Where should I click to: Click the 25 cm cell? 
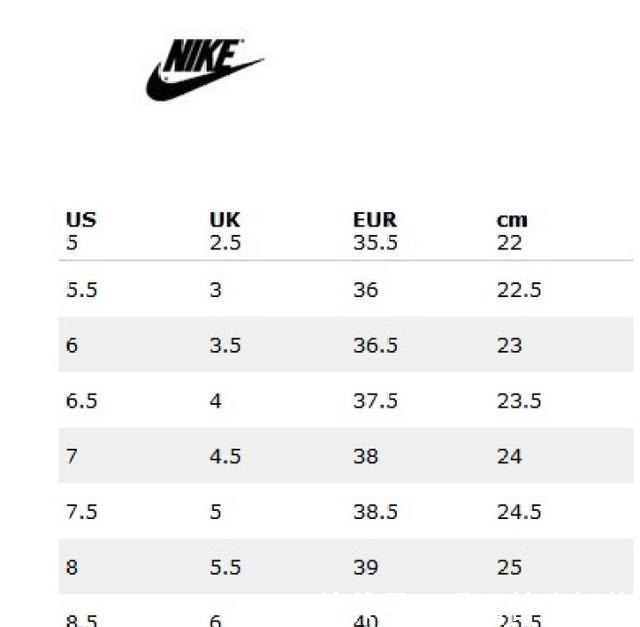pyautogui.click(x=510, y=567)
